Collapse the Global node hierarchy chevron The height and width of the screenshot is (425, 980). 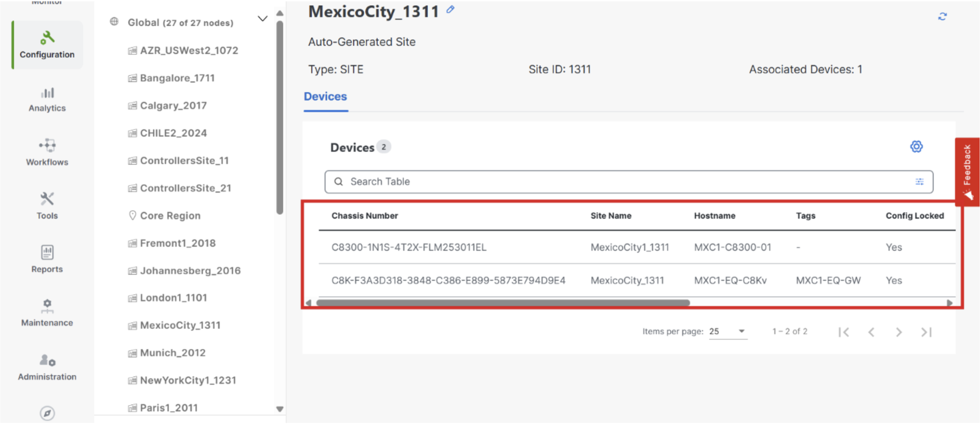262,18
